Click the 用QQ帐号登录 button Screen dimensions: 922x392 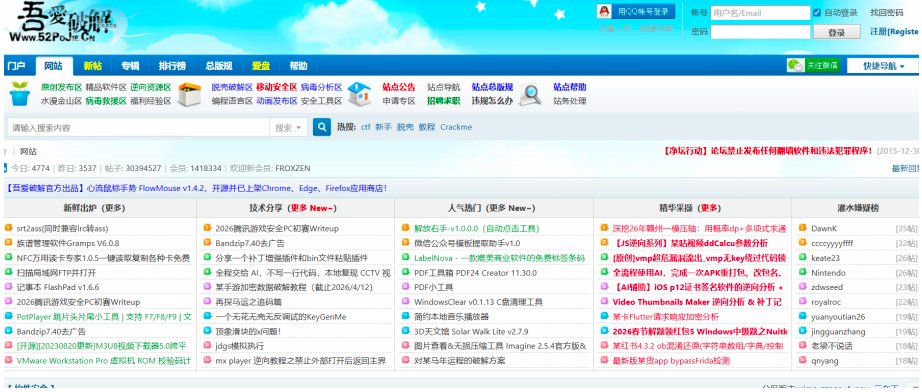(x=636, y=12)
